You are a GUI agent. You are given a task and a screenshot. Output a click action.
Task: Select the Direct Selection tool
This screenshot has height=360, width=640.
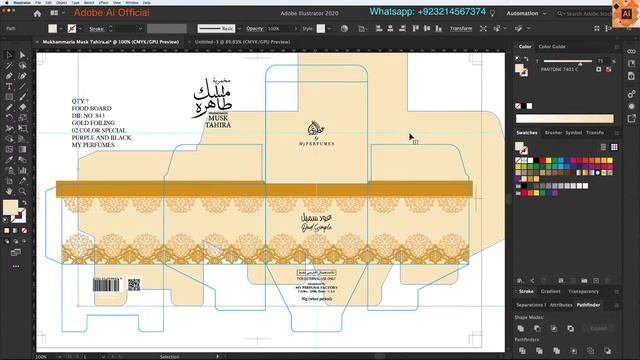22,55
